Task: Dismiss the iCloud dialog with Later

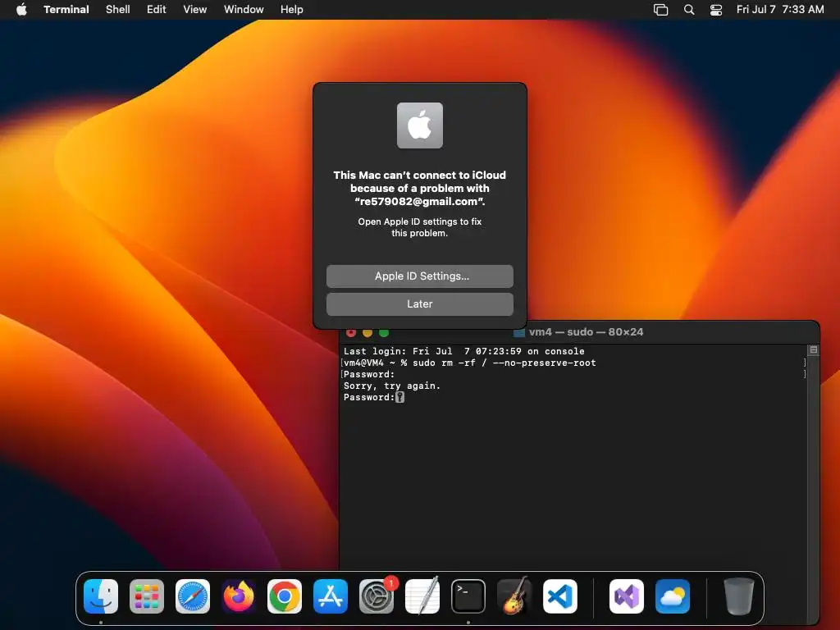Action: click(420, 304)
